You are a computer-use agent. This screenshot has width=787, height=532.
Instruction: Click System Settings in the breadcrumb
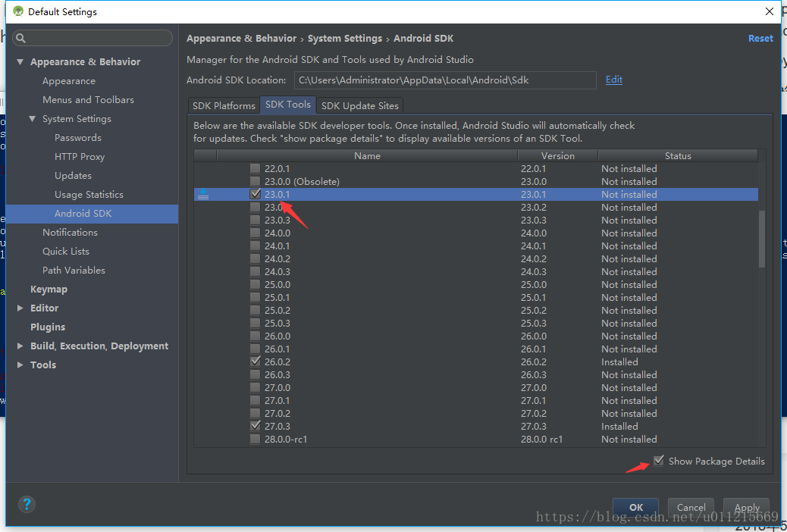pyautogui.click(x=345, y=39)
